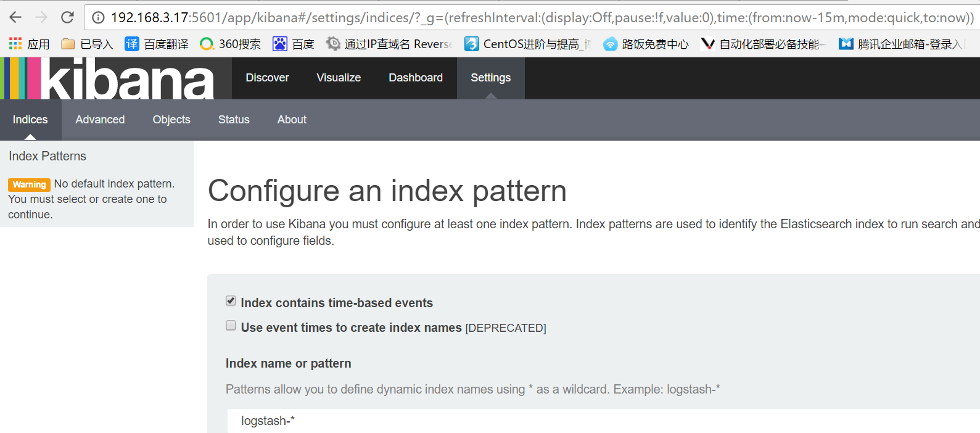Focus the browser address bar URL
The image size is (980, 433).
pyautogui.click(x=542, y=17)
